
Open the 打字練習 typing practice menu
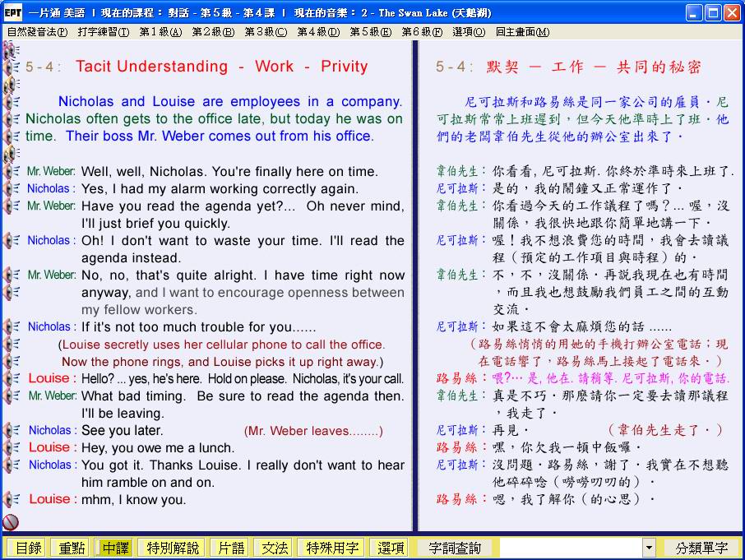click(x=103, y=32)
